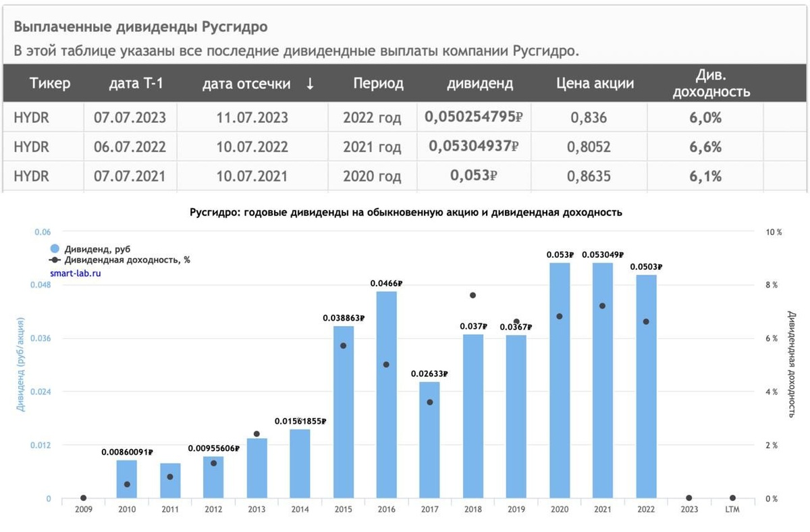Click the 2010 bar labeled 0.00860091₽
Image resolution: width=810 pixels, height=532 pixels.
pos(127,479)
